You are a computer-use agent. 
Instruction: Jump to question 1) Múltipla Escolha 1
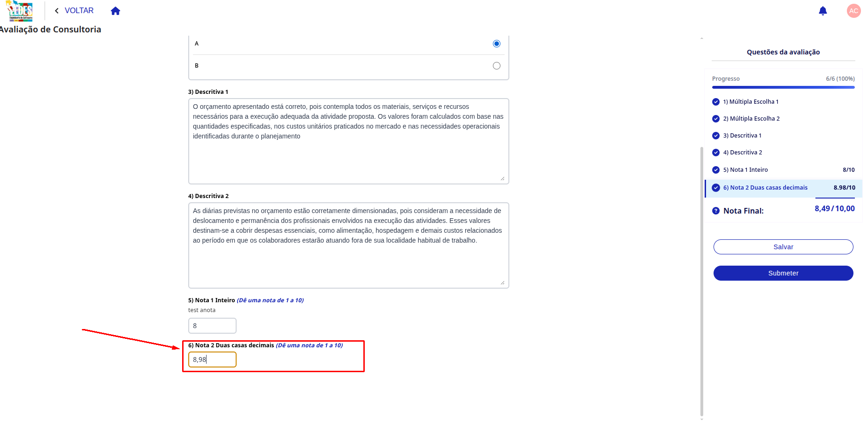coord(751,102)
